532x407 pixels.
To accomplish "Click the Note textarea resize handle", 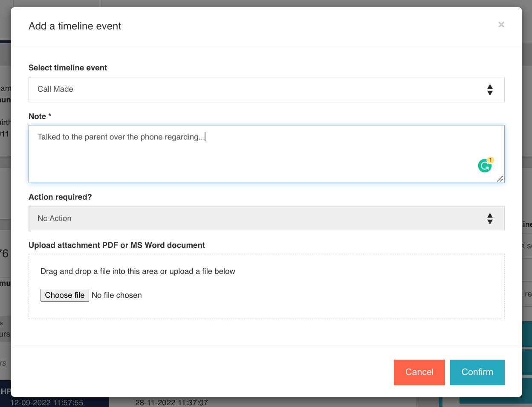I will pyautogui.click(x=500, y=179).
